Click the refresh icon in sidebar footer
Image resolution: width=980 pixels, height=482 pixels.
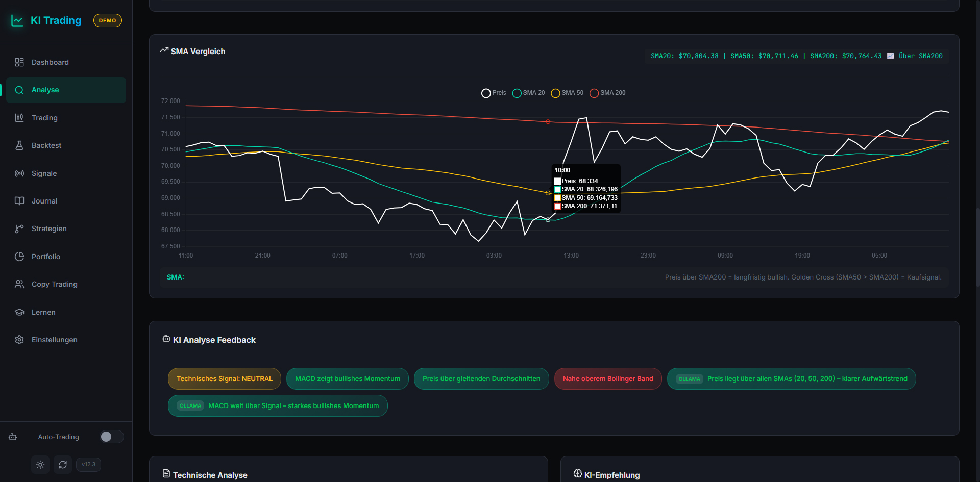pyautogui.click(x=63, y=465)
